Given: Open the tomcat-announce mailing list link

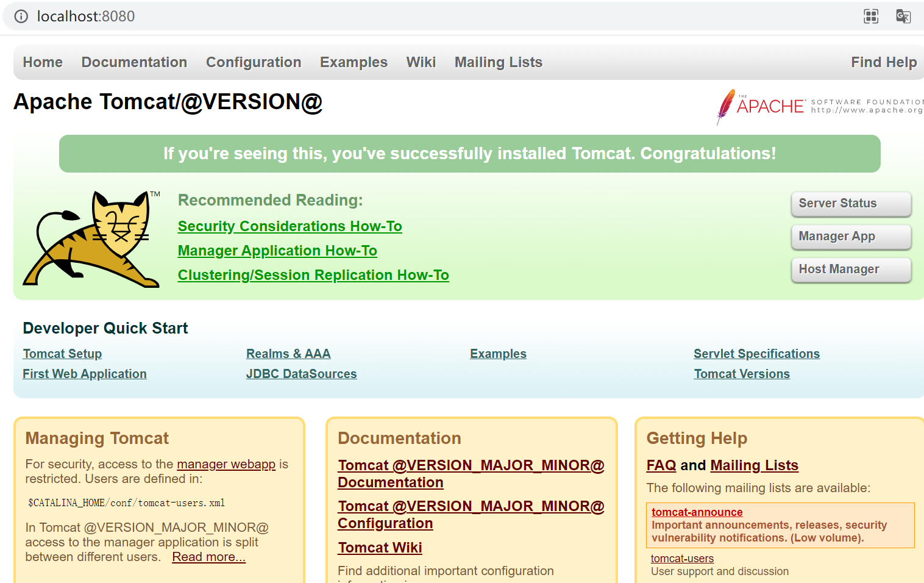Looking at the screenshot, I should [697, 512].
